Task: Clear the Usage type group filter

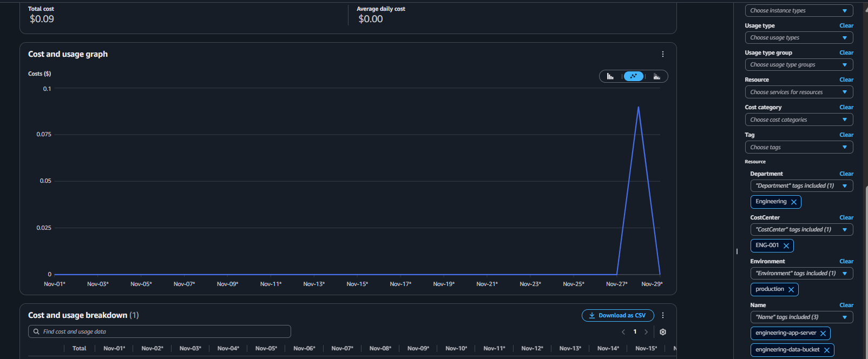Action: pos(846,53)
